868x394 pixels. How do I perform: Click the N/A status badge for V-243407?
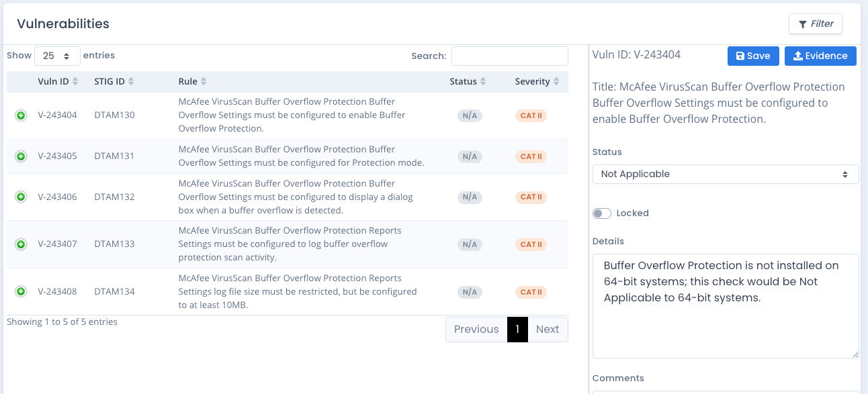click(469, 244)
